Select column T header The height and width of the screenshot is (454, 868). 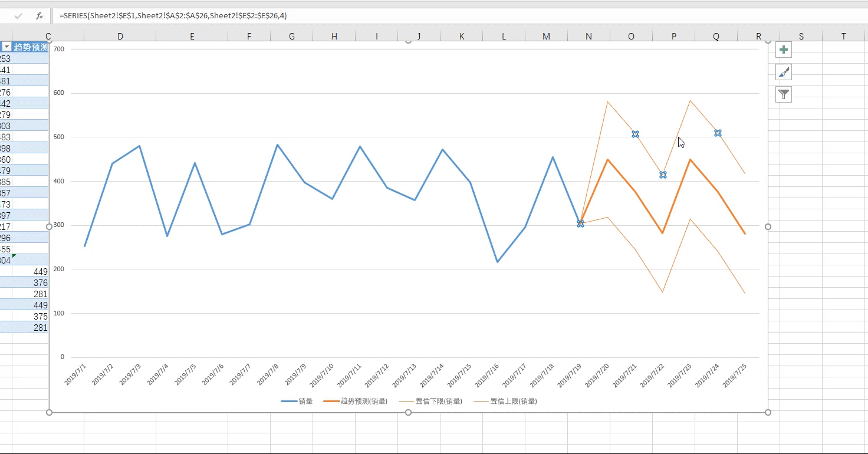(844, 37)
